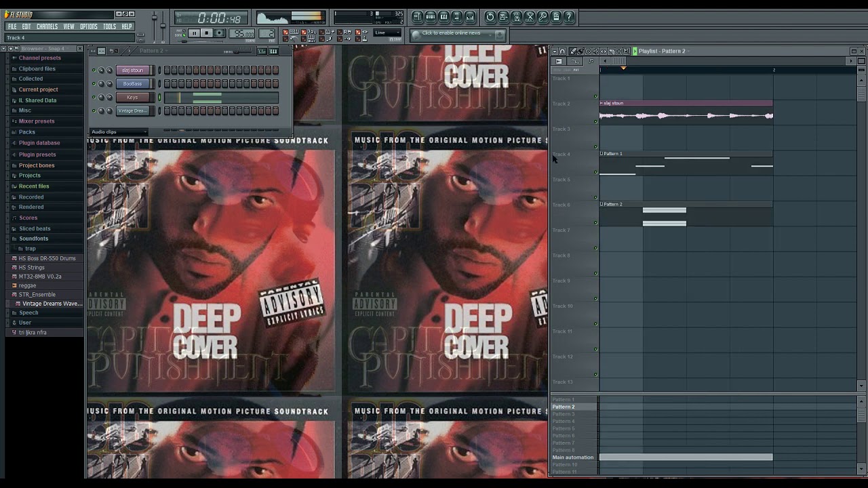Open the CHANNELS menu
The image size is (868, 488).
point(47,26)
